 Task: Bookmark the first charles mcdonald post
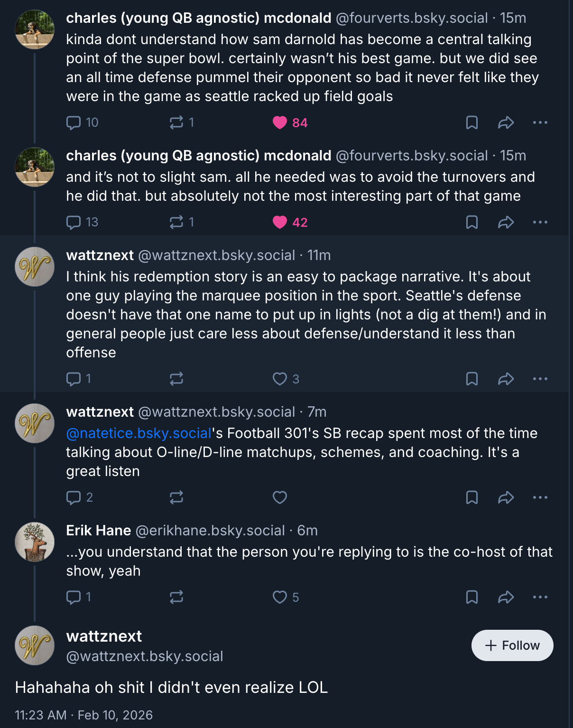471,123
